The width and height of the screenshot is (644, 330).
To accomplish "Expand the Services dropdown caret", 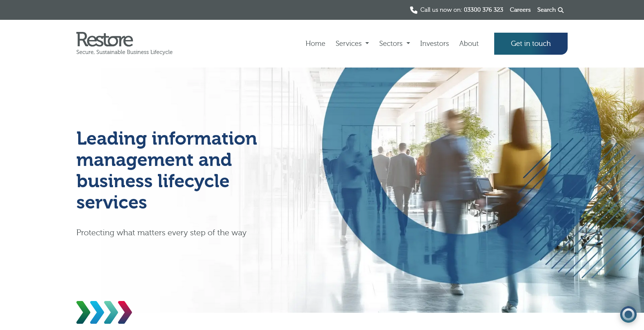I will pyautogui.click(x=367, y=43).
